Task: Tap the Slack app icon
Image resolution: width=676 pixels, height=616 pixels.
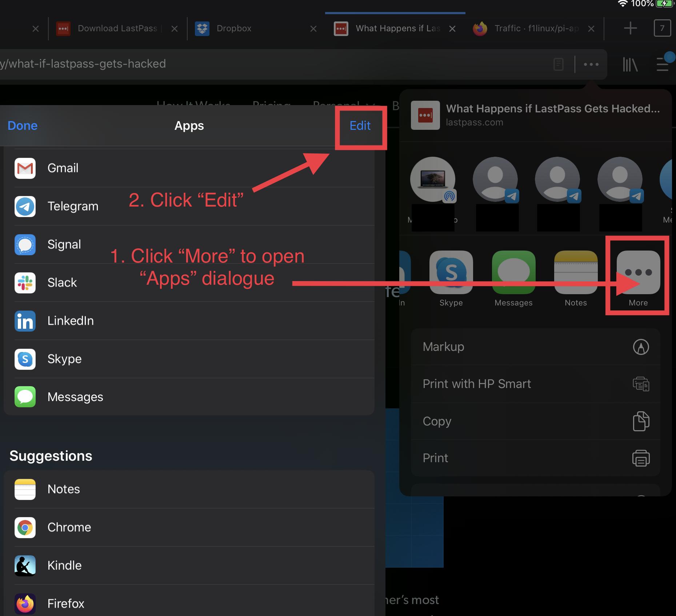Action: (25, 283)
